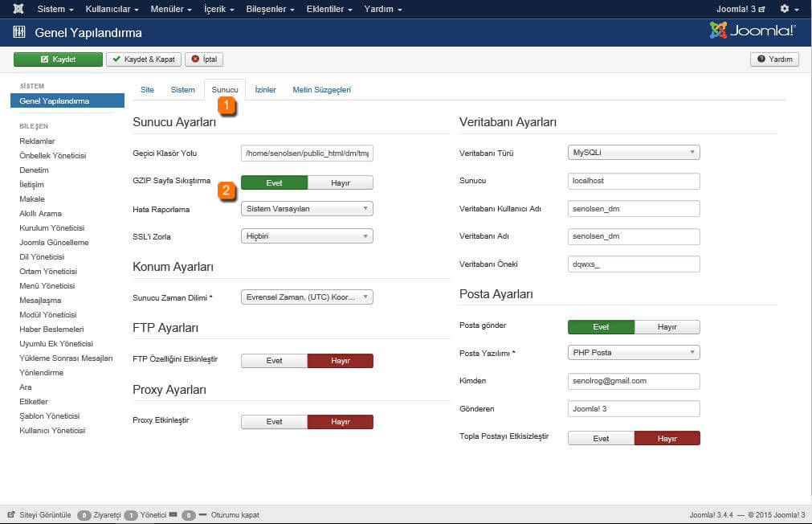
Task: Open the Posta Yazılımı dropdown
Action: point(634,353)
